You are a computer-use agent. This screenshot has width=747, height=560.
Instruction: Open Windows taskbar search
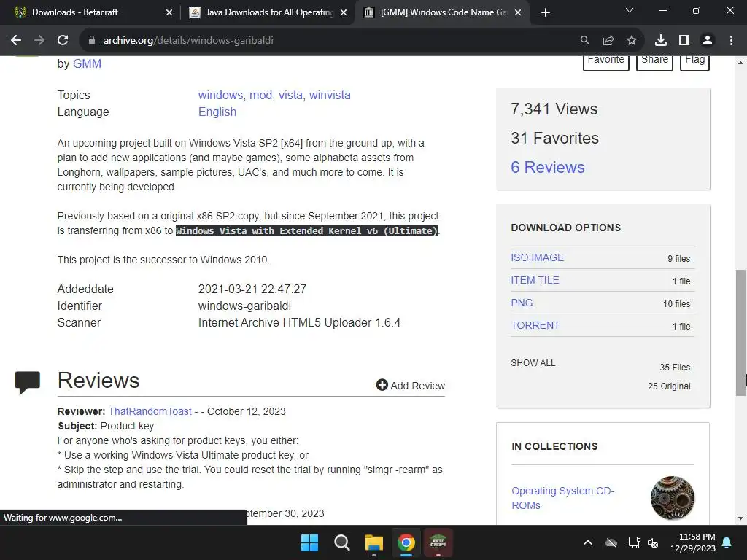pyautogui.click(x=341, y=542)
